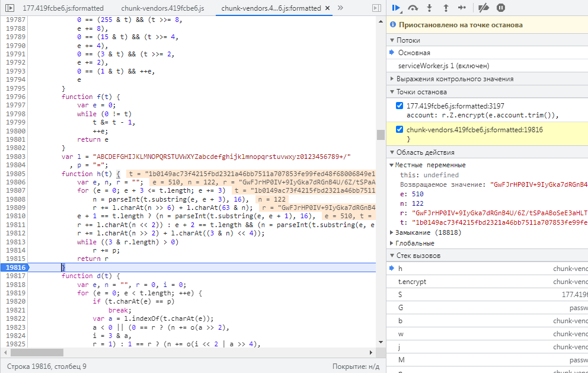Click the code editor vertical scrollbar thumb
The width and height of the screenshot is (588, 373).
(x=381, y=135)
